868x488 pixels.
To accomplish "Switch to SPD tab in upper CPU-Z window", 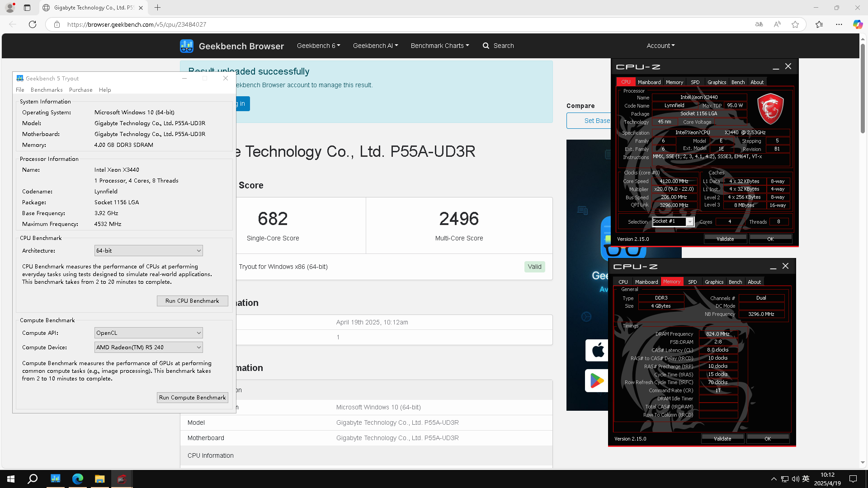I will click(x=695, y=82).
